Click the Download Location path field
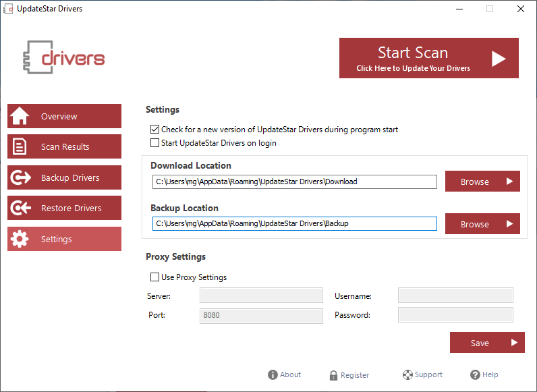Screen dimensions: 537x392 (x=294, y=181)
